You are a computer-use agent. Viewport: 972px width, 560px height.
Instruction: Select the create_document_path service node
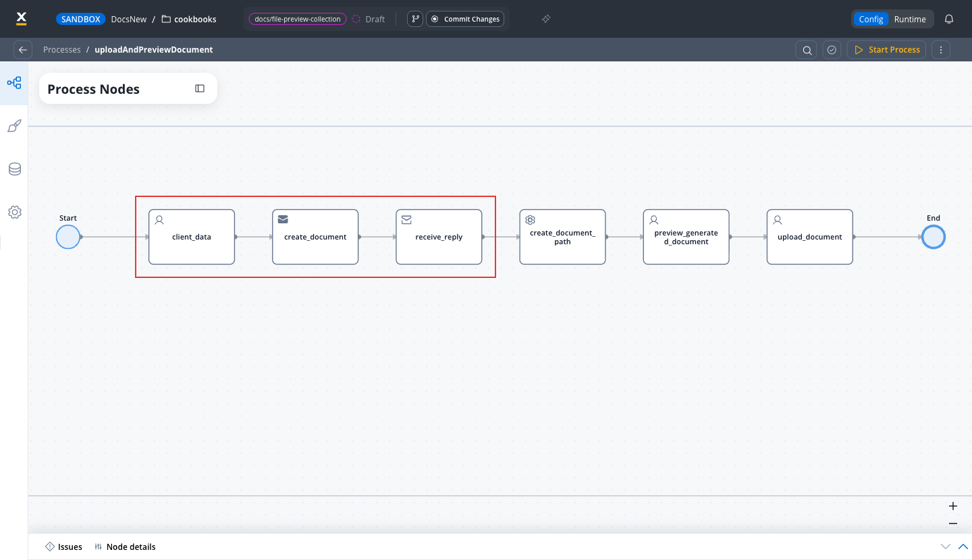pos(562,237)
